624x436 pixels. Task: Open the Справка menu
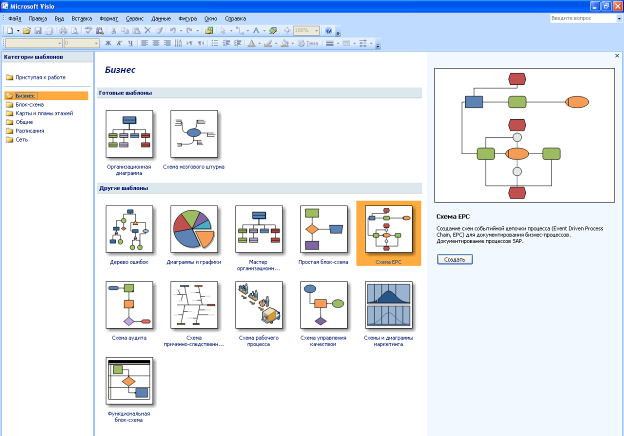pos(235,18)
